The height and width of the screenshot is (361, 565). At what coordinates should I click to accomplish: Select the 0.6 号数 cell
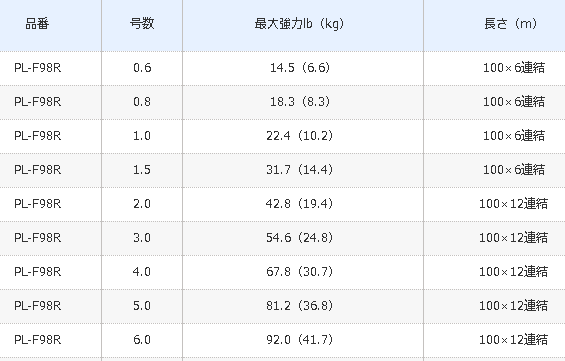pyautogui.click(x=142, y=68)
